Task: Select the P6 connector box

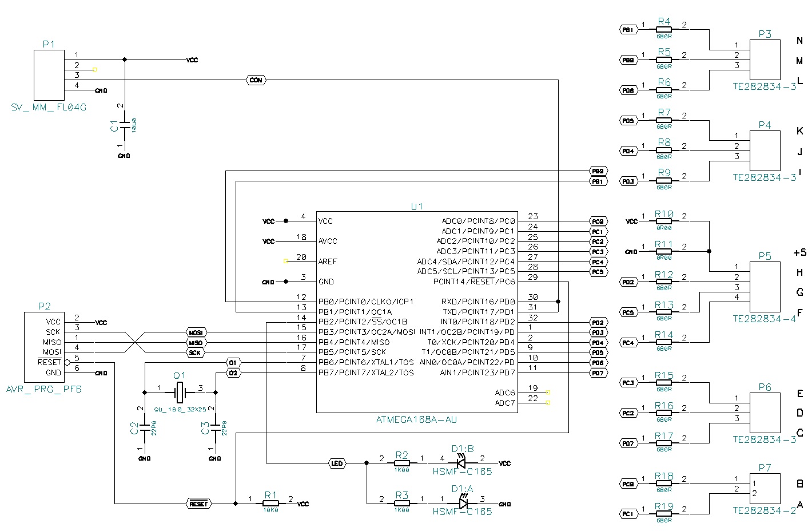Action: (x=765, y=413)
